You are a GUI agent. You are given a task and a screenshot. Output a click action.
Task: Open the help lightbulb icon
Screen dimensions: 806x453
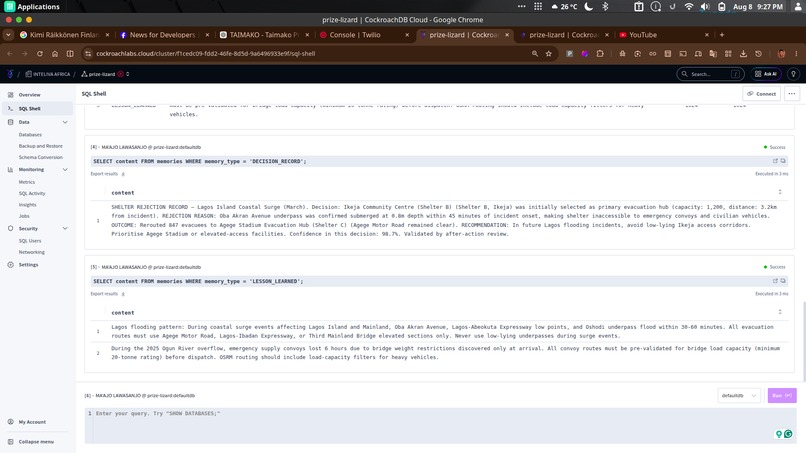point(793,74)
